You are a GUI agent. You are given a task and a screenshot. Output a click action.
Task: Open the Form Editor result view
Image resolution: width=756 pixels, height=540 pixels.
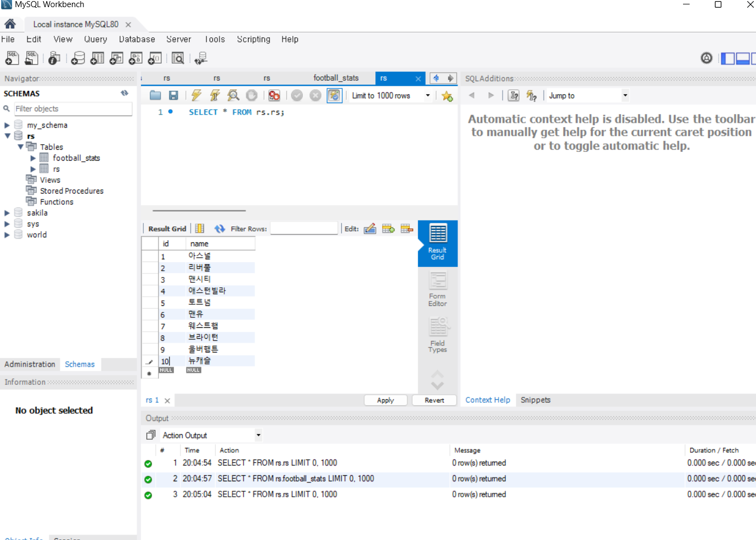point(437,289)
